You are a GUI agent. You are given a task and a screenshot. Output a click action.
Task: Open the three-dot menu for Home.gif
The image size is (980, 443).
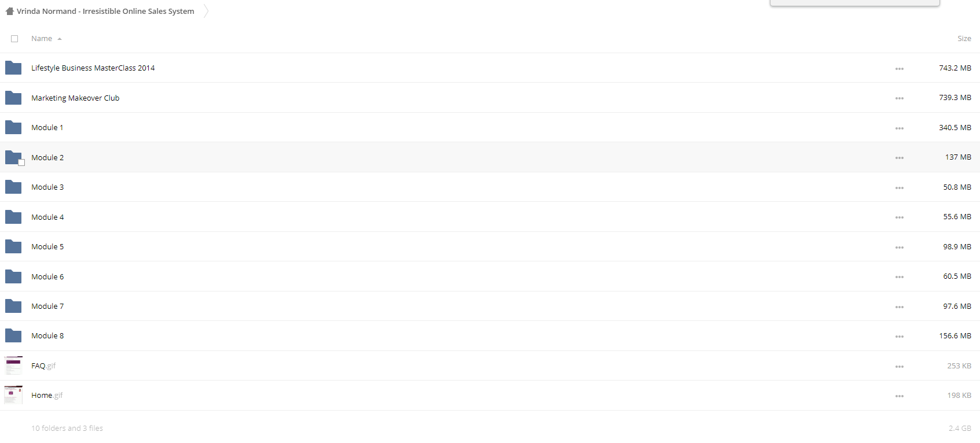click(899, 396)
